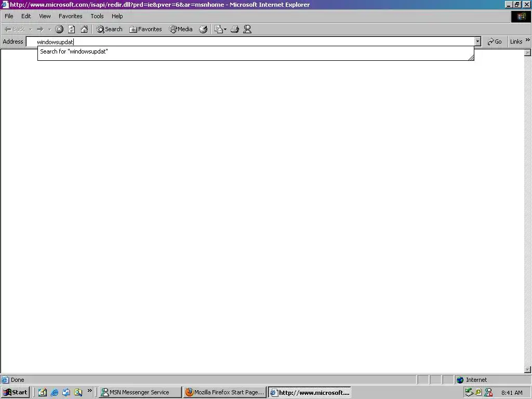Click the Go button
532x399 pixels.
495,42
